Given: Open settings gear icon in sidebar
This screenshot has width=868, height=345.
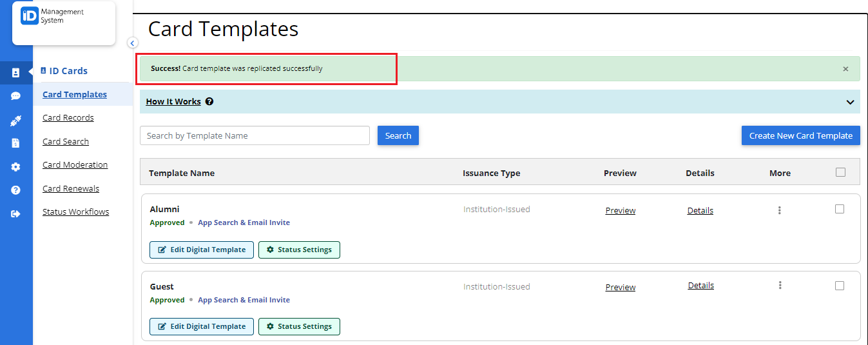Looking at the screenshot, I should pyautogui.click(x=15, y=167).
